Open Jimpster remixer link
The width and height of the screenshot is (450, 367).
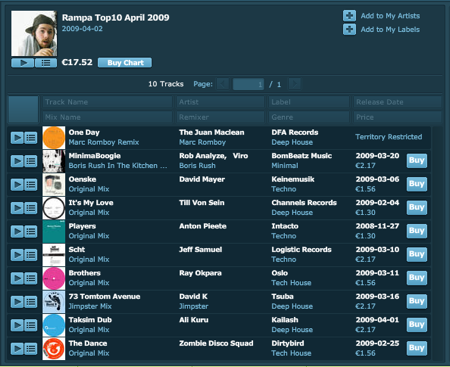194,306
